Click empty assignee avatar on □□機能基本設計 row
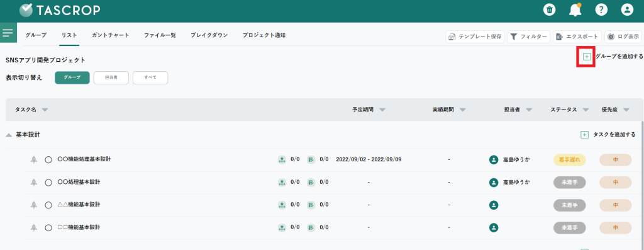 494,227
